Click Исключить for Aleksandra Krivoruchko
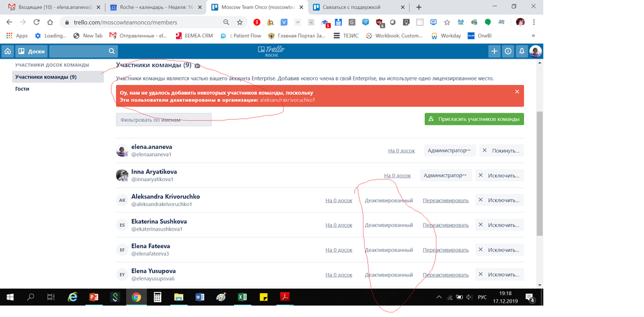 pos(500,200)
